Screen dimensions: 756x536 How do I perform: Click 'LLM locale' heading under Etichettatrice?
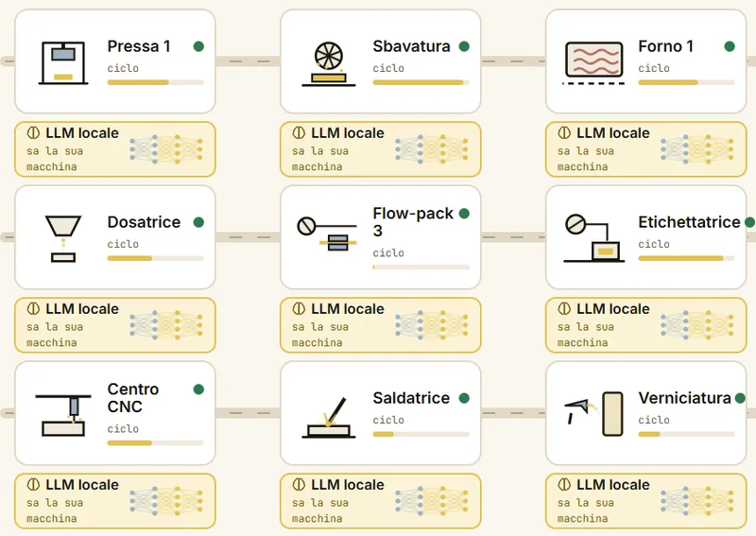click(x=613, y=309)
